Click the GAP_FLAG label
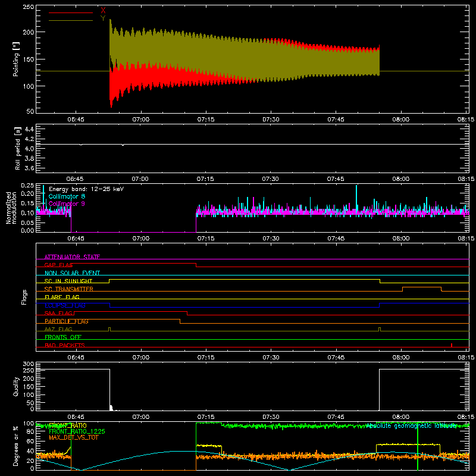The image size is (476, 476). point(59,265)
